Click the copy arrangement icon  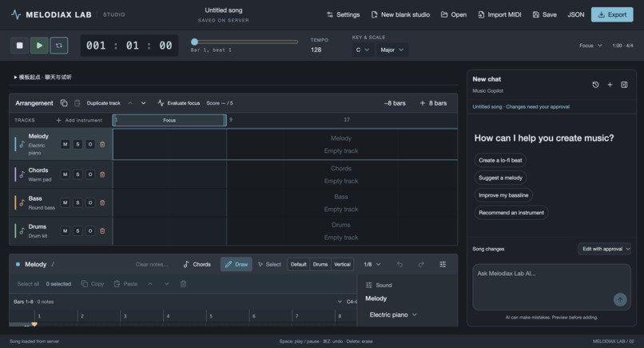coord(64,103)
